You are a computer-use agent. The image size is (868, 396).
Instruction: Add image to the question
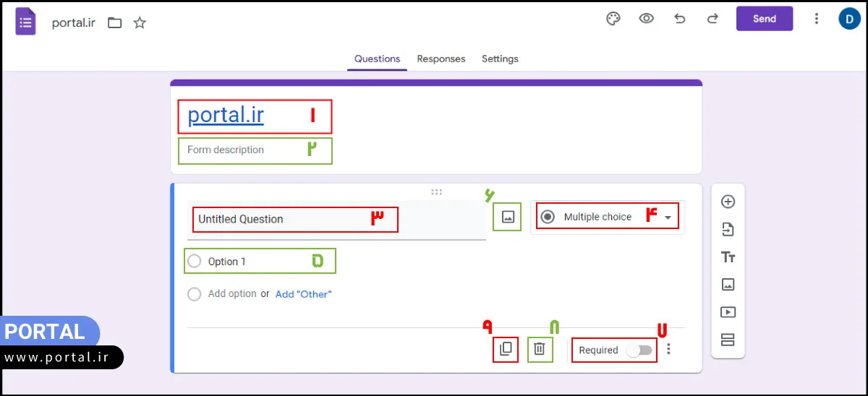tap(508, 217)
